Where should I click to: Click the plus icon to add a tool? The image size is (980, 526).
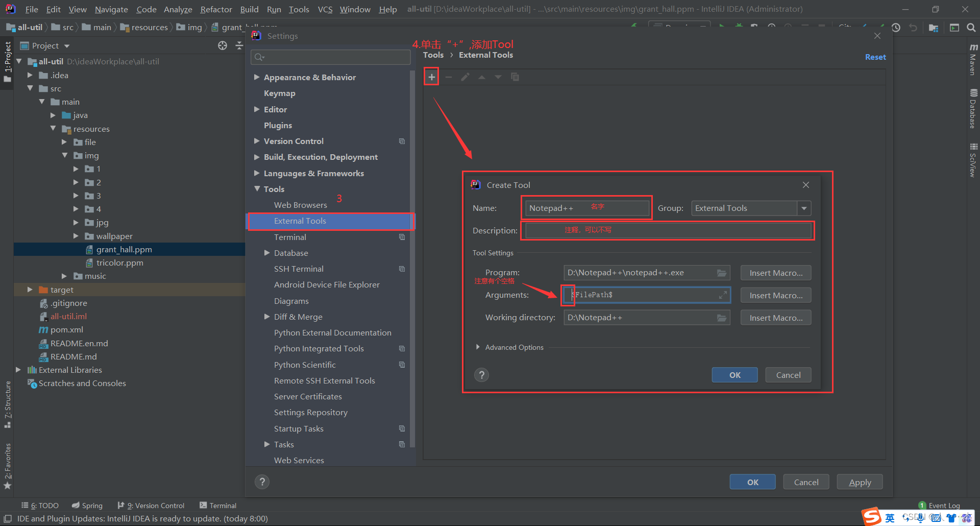(432, 77)
